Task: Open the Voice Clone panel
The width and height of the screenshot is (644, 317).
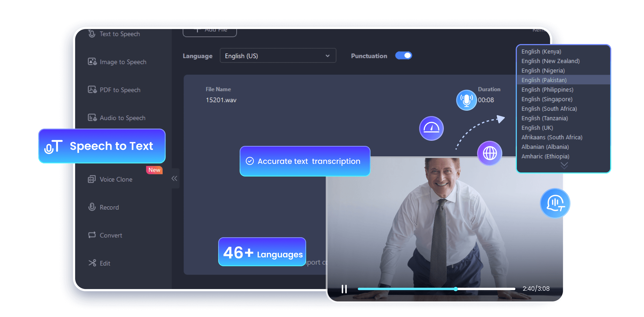Action: [x=115, y=179]
